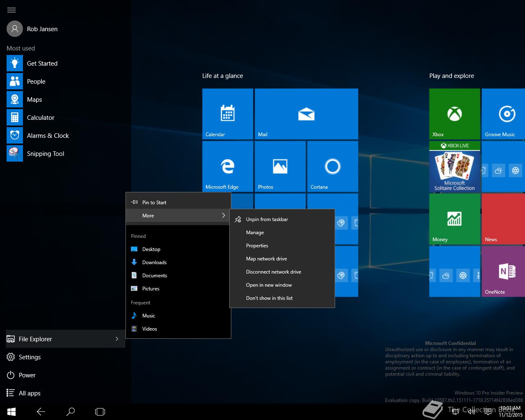Expand File Explorer jump list arrow

pyautogui.click(x=117, y=339)
